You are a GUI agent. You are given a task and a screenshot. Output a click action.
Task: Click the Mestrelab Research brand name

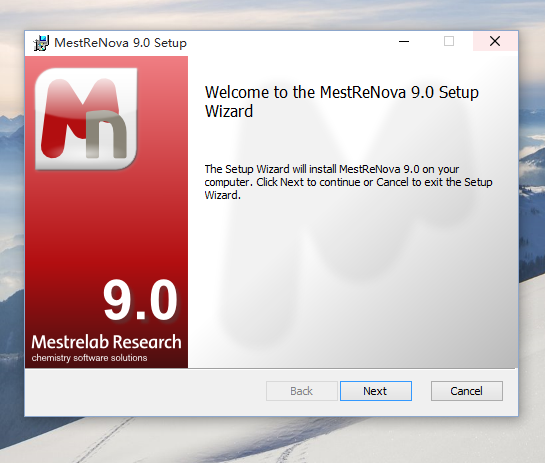tap(106, 342)
